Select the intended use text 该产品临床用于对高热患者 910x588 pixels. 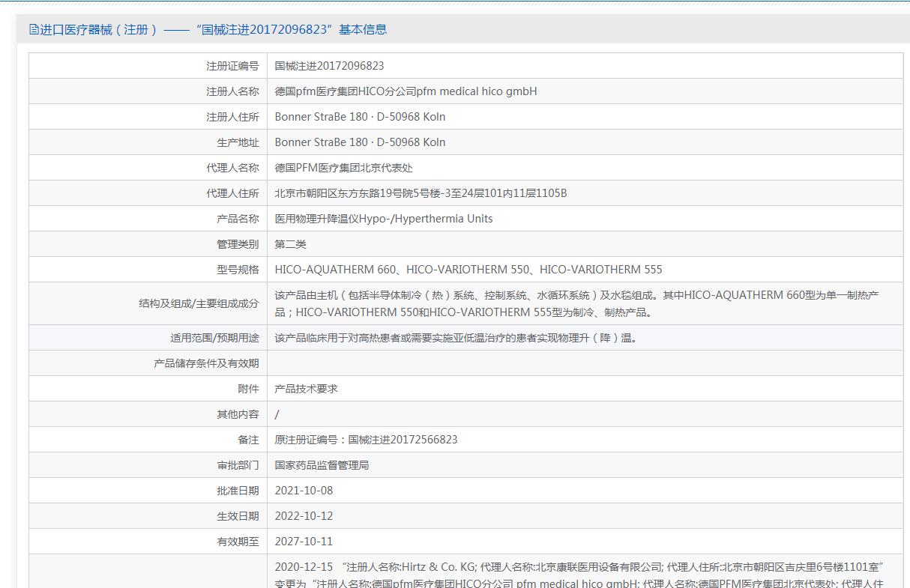[x=458, y=338]
